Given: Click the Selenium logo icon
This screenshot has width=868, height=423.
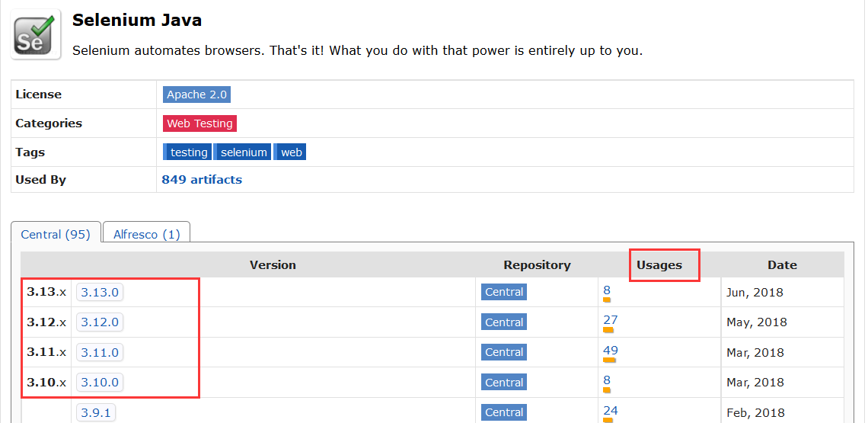Looking at the screenshot, I should click(36, 34).
